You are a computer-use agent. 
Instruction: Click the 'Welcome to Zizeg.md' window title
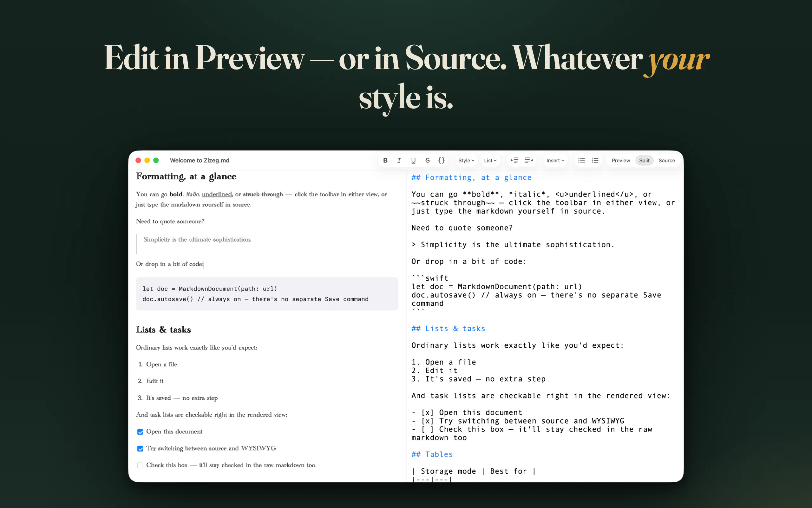pos(200,161)
